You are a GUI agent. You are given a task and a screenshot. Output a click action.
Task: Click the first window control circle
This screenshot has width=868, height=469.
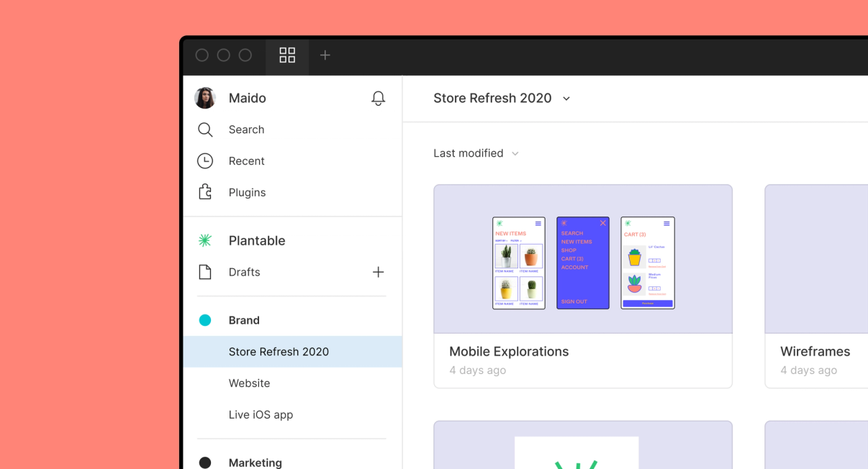(x=202, y=55)
